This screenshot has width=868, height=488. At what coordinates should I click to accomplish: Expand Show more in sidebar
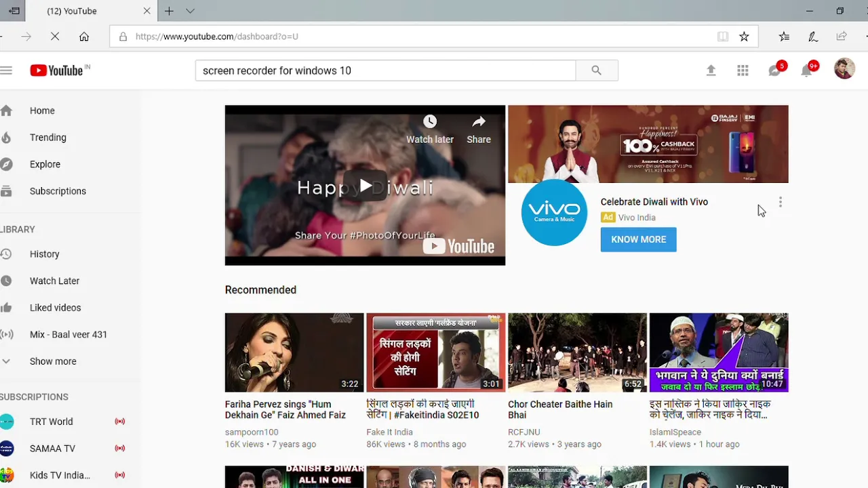coord(53,361)
